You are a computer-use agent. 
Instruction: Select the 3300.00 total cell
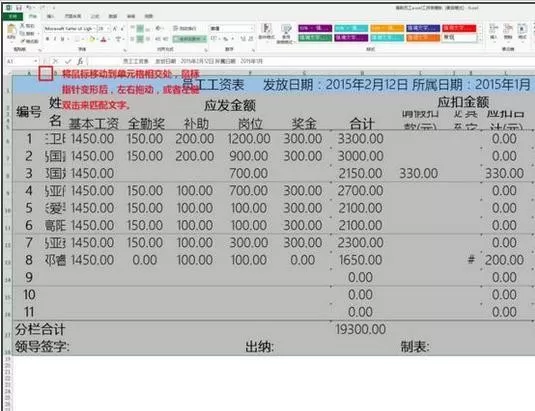point(360,139)
